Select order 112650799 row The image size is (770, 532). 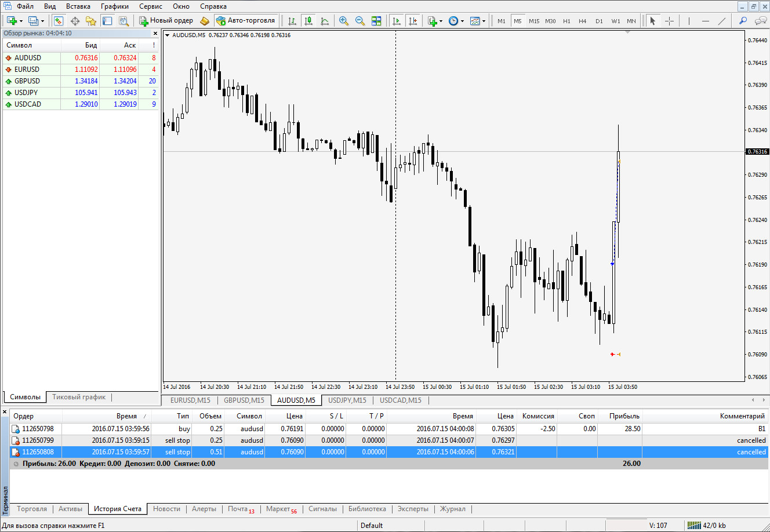389,440
